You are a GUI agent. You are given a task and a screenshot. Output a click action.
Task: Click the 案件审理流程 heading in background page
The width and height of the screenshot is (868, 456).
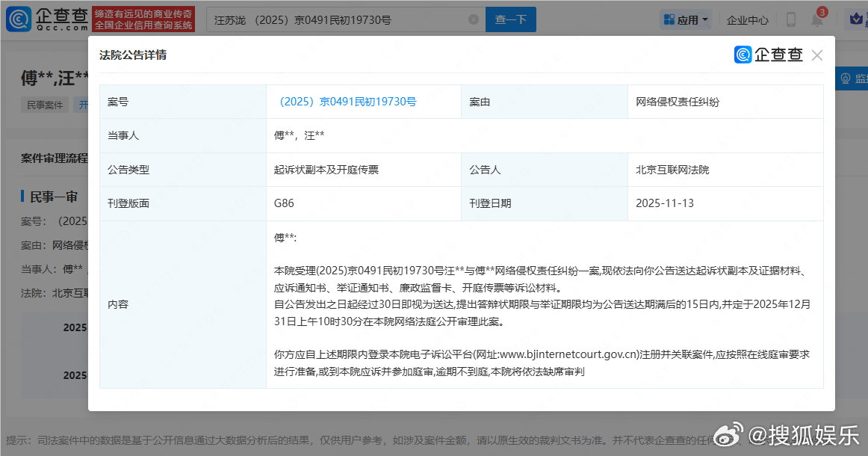coord(55,158)
